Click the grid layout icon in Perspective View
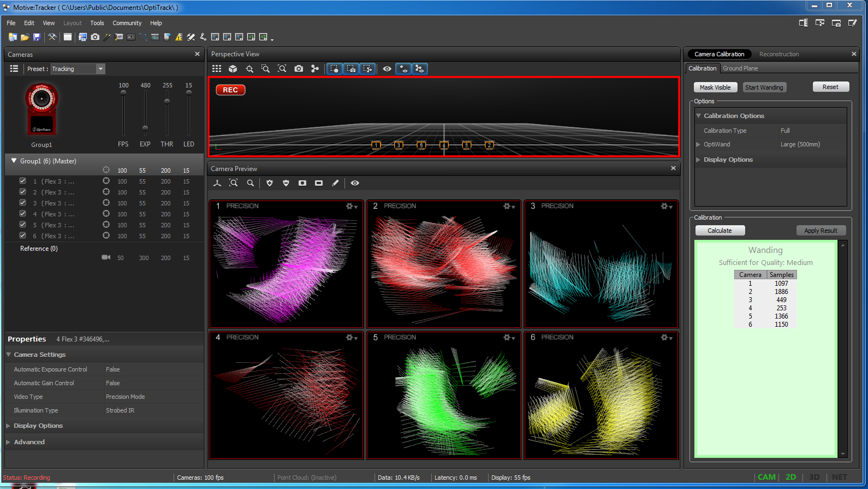 click(x=217, y=69)
